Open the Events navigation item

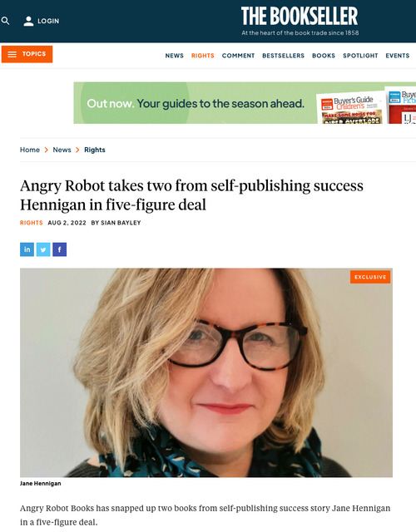click(x=398, y=56)
